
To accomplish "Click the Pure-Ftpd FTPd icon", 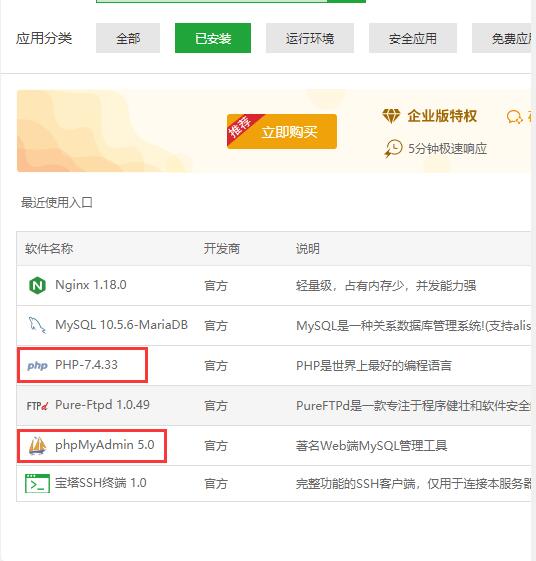I will 37,406.
